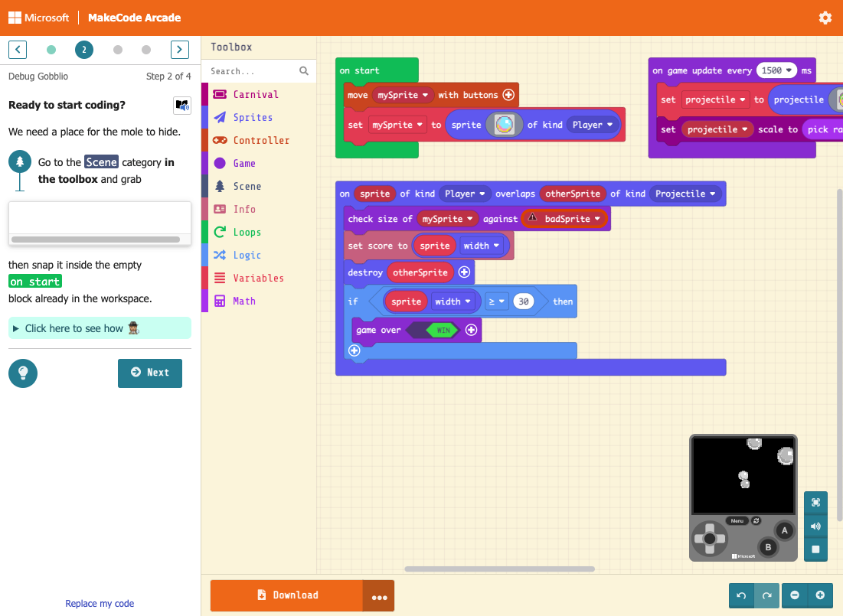Open the Variables toolbox category
This screenshot has height=616, width=843.
tap(258, 278)
